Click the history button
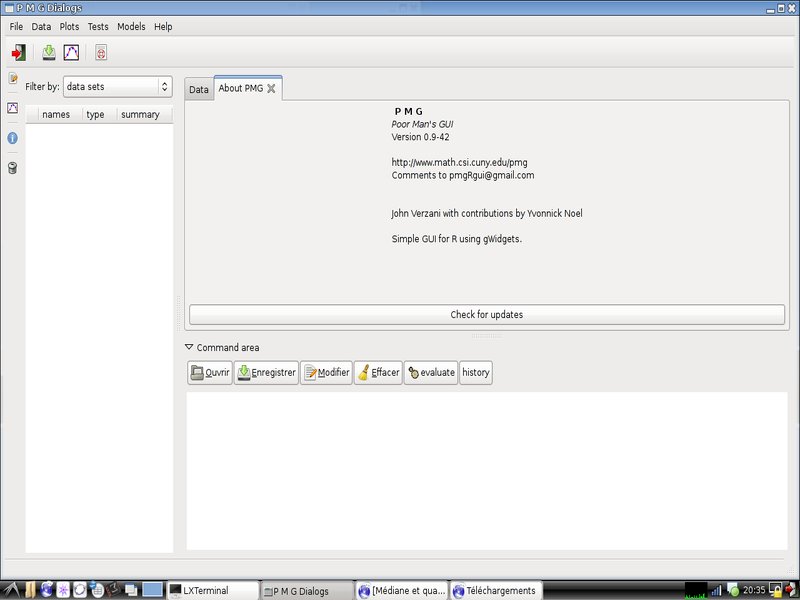This screenshot has width=800, height=600. 476,373
